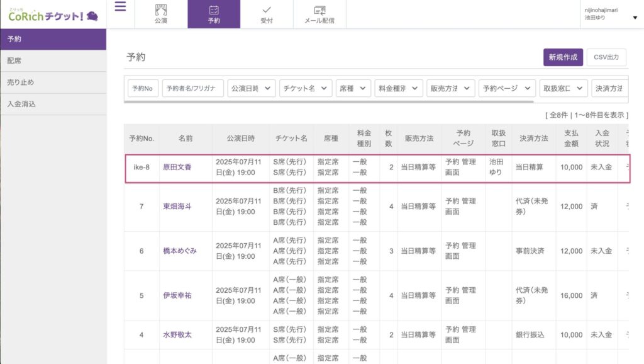The image size is (644, 364).
Task: Open the 受付 checkmark icon tab
Action: pos(267,14)
